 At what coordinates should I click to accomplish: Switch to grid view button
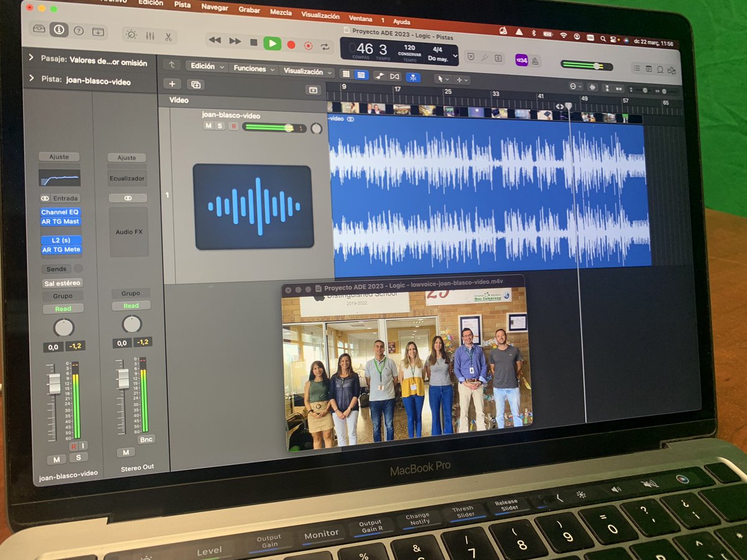click(x=346, y=74)
